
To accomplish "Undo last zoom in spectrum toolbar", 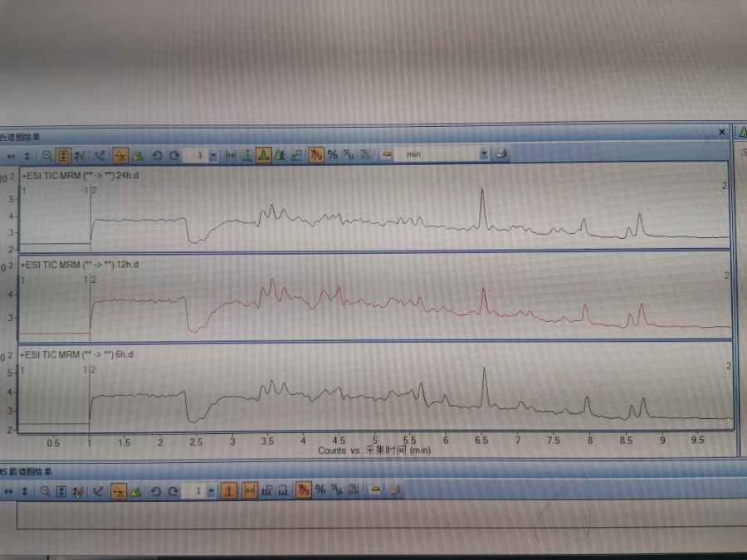I will pos(155,491).
